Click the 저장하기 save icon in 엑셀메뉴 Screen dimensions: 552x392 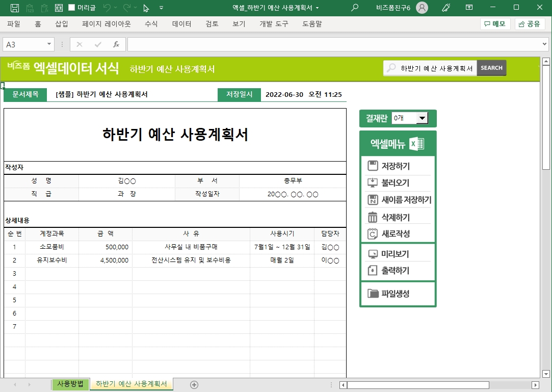[373, 166]
